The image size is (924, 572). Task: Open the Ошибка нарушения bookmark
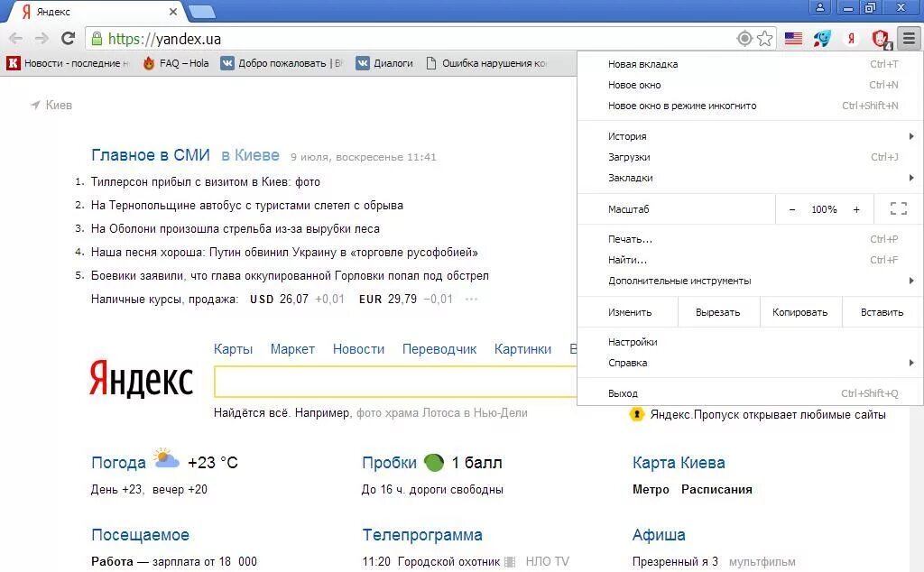click(x=486, y=63)
